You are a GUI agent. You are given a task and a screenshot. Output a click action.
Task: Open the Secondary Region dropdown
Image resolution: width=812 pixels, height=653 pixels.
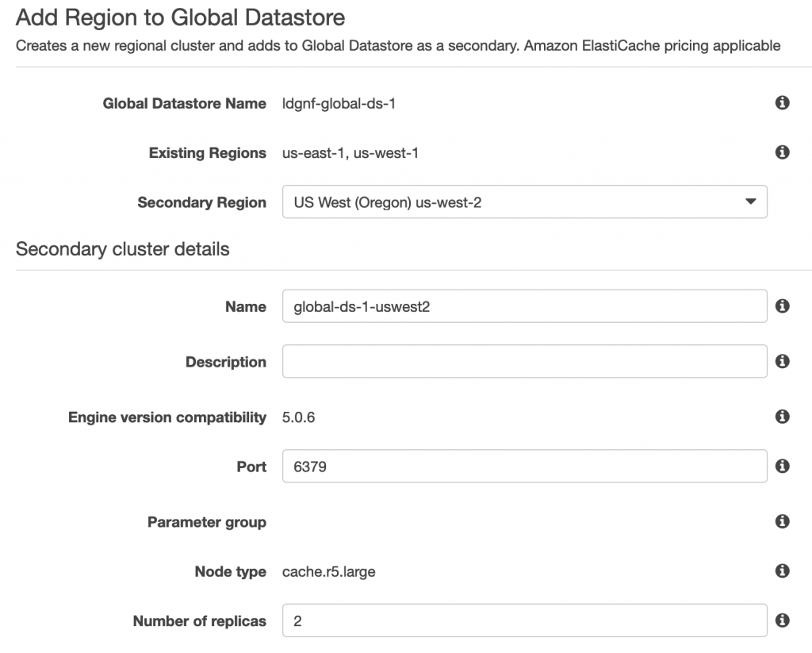pos(525,202)
